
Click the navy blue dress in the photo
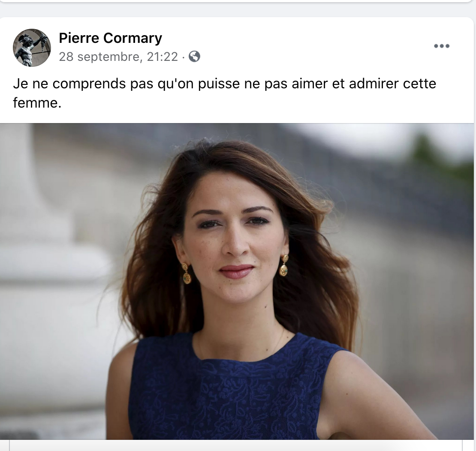[231, 391]
